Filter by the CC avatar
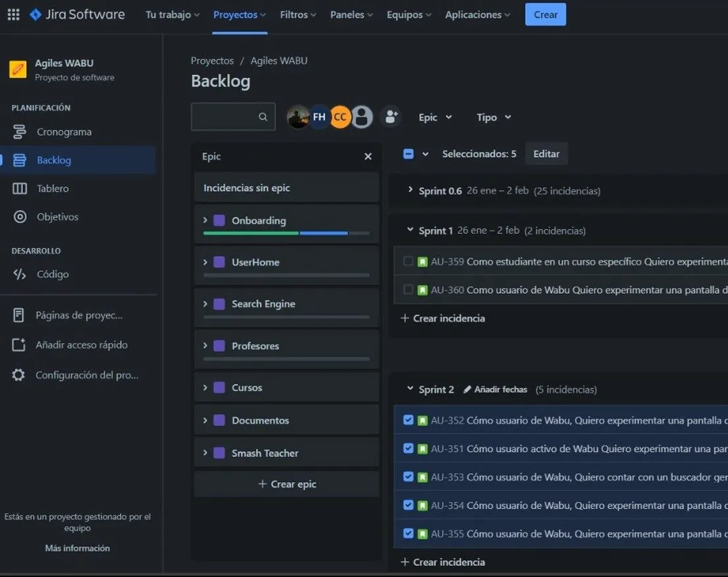728x577 pixels. click(340, 117)
